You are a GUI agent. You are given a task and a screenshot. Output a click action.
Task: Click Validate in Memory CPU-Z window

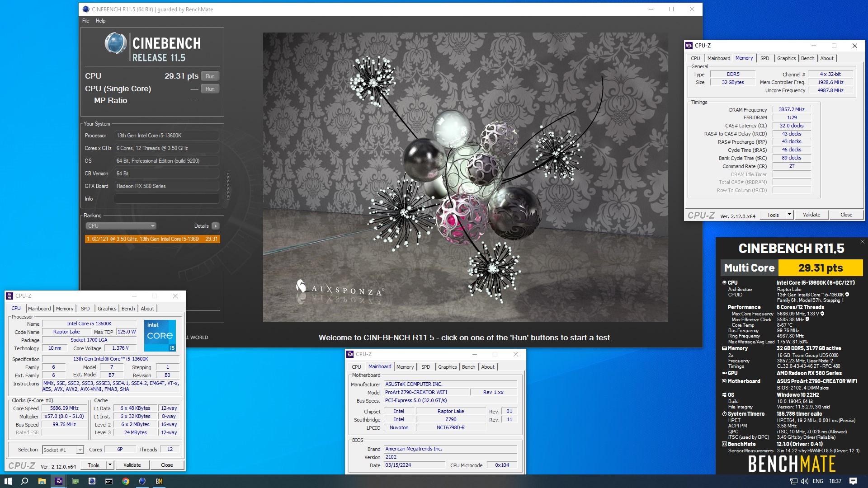pos(811,215)
